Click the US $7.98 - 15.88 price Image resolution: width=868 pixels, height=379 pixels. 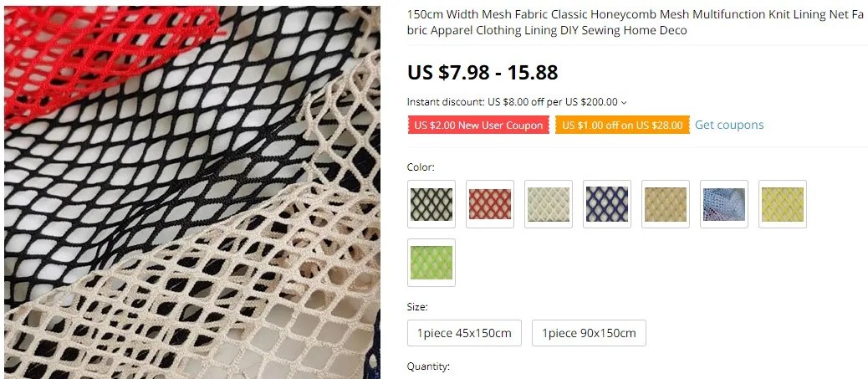tap(483, 73)
